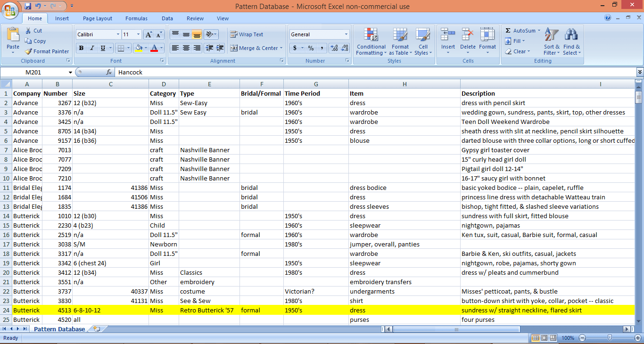Image resolution: width=644 pixels, height=344 pixels.
Task: Switch to the View tab
Action: (x=223, y=18)
